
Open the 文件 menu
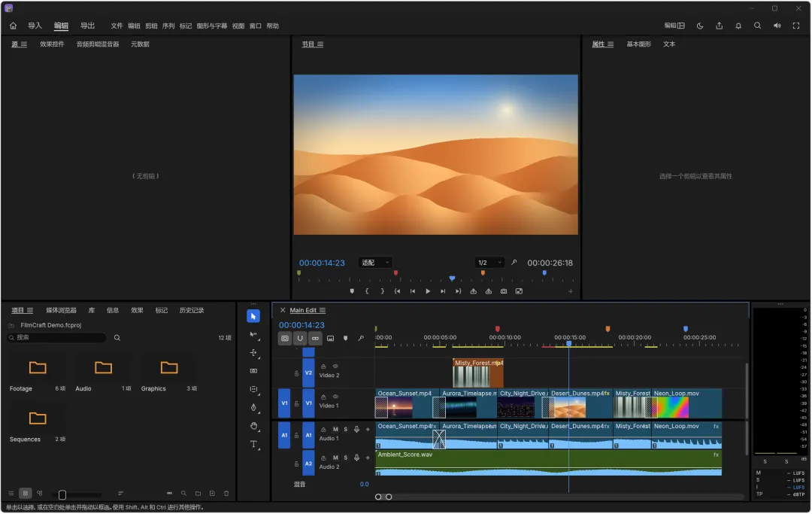click(x=117, y=26)
